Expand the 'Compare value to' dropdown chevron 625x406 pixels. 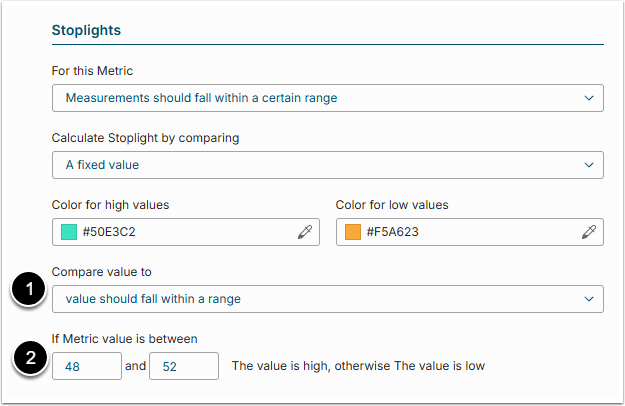tap(587, 299)
